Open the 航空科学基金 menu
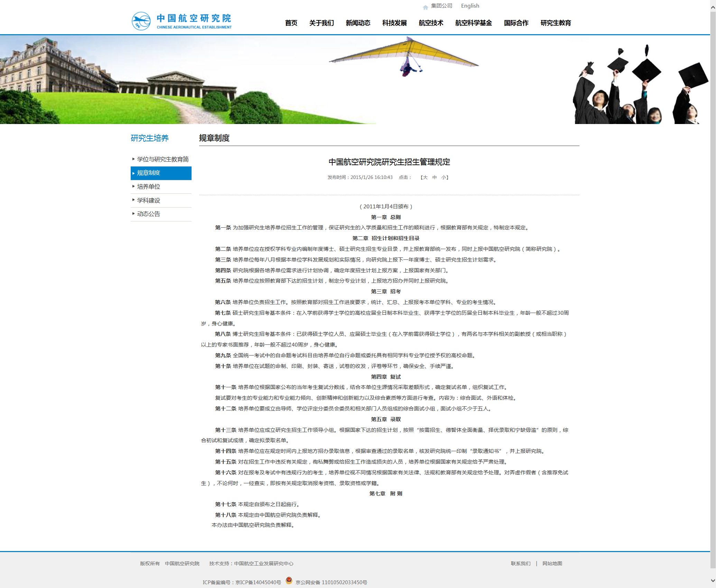 pos(473,23)
